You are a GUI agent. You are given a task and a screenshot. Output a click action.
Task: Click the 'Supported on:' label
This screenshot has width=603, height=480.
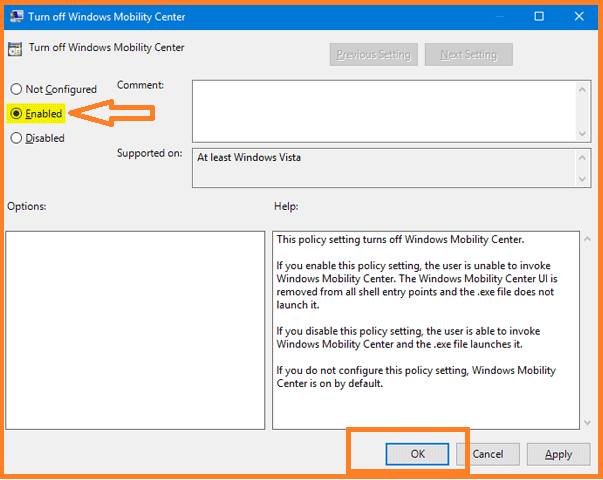pyautogui.click(x=150, y=153)
